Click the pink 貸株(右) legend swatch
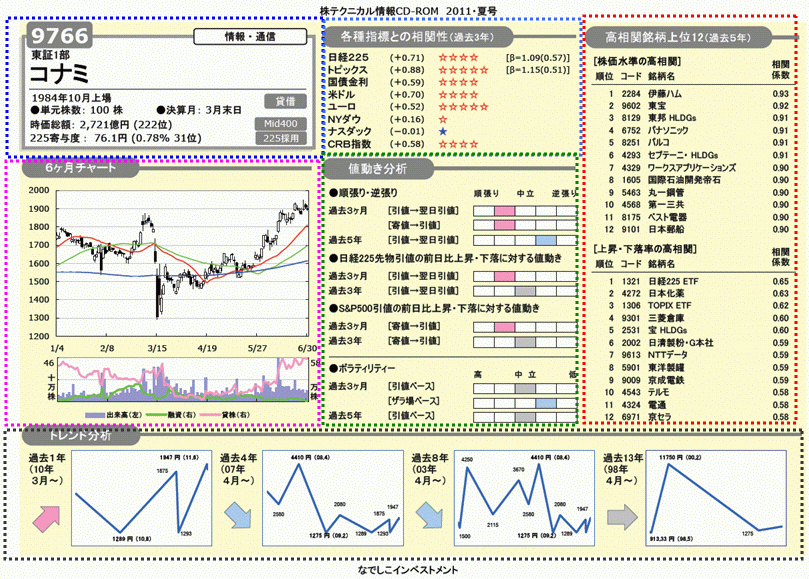Image resolution: width=809 pixels, height=579 pixels. click(210, 415)
